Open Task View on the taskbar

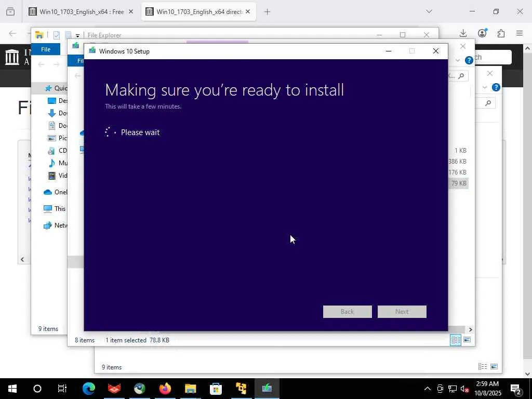[62, 389]
